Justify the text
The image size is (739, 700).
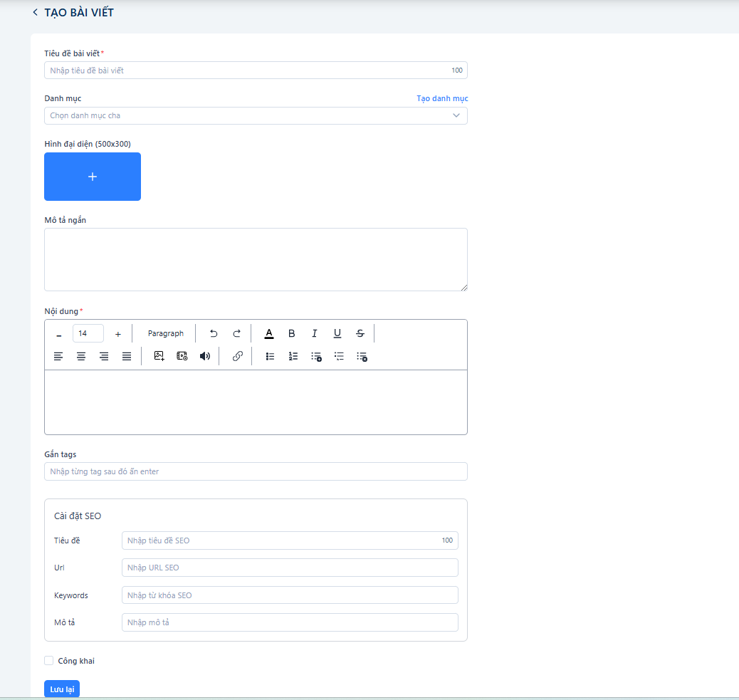(127, 356)
